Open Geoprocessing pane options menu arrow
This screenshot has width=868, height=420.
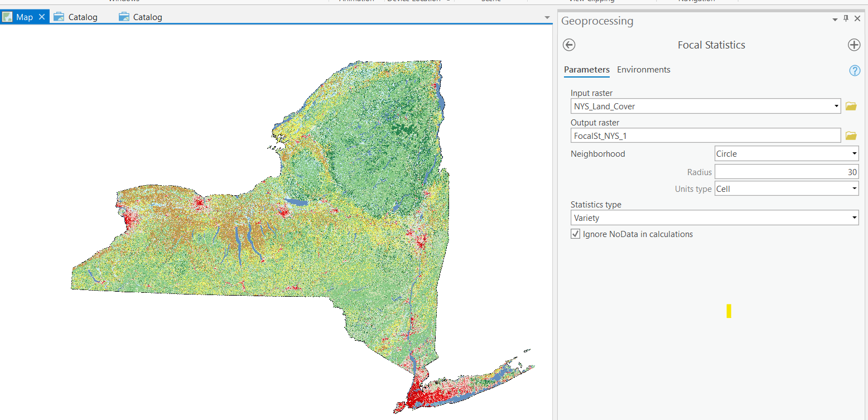tap(835, 20)
